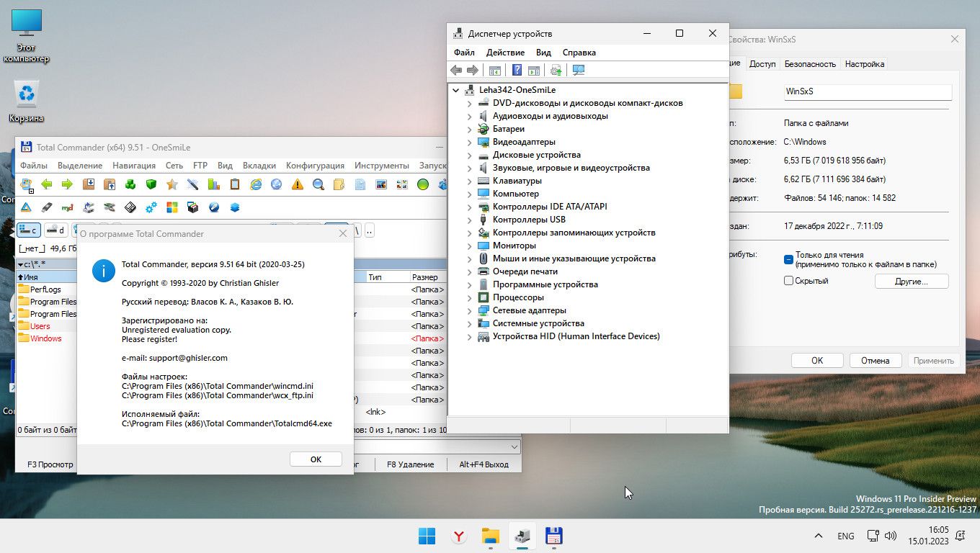
Task: Open File Explorer from the taskbar
Action: pos(490,536)
